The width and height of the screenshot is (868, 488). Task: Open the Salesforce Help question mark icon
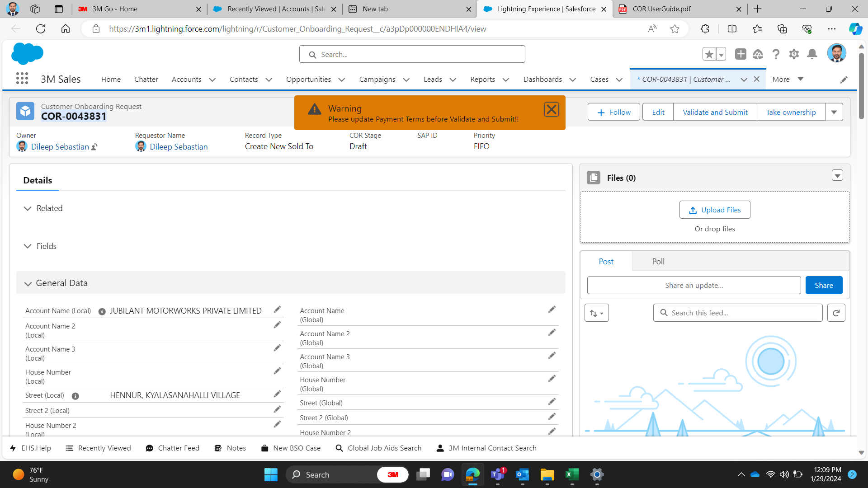tap(776, 54)
